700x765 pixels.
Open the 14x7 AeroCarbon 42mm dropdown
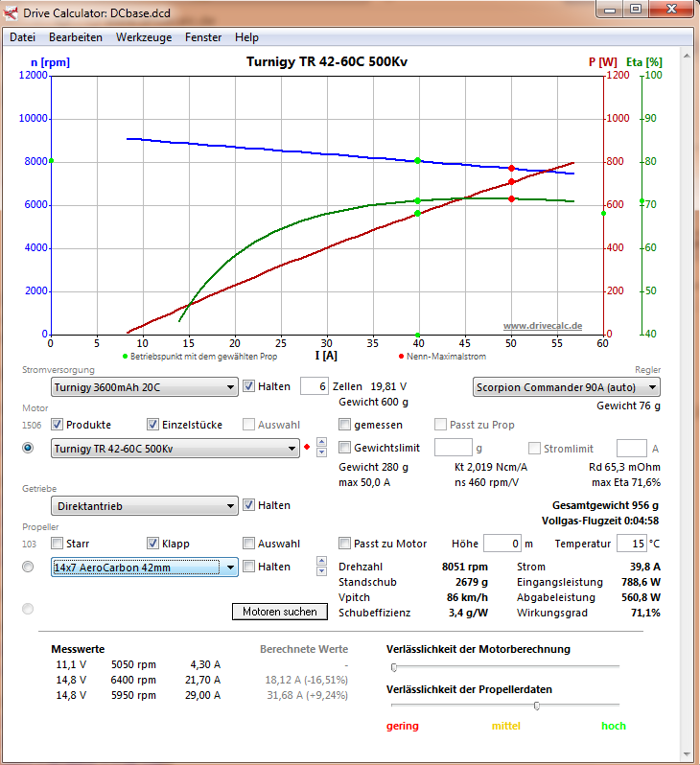coord(145,568)
